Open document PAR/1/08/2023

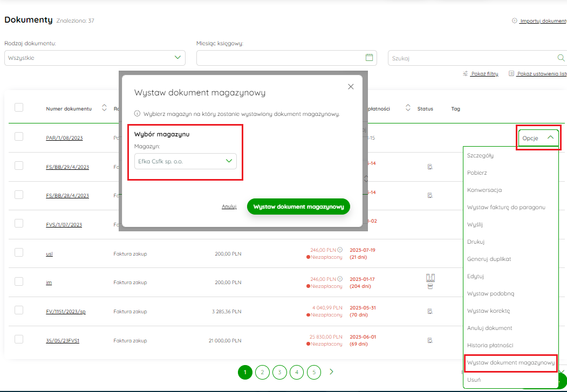click(64, 138)
